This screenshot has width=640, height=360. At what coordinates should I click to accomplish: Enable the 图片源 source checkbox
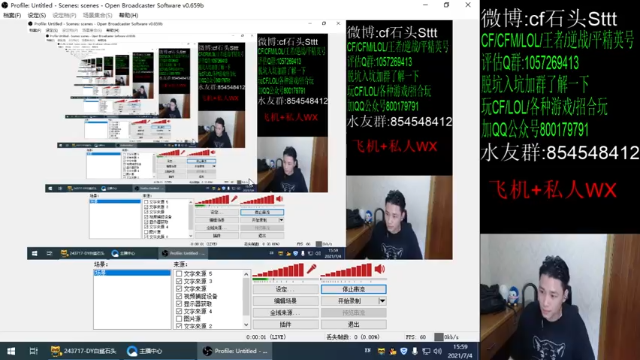179,319
